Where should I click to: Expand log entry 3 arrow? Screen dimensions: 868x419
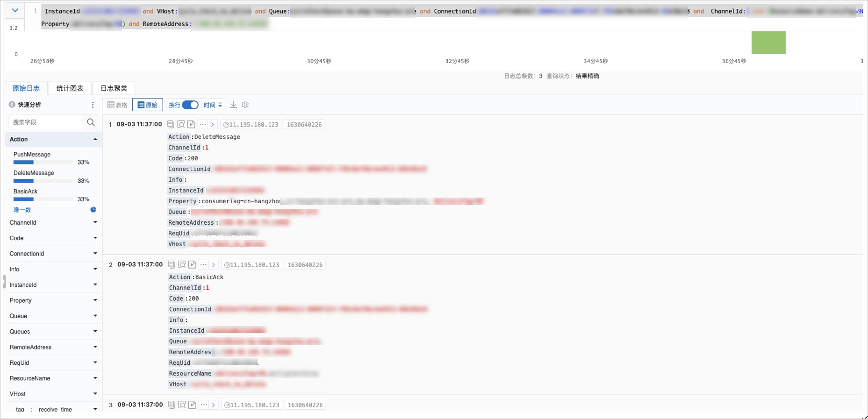tap(214, 405)
